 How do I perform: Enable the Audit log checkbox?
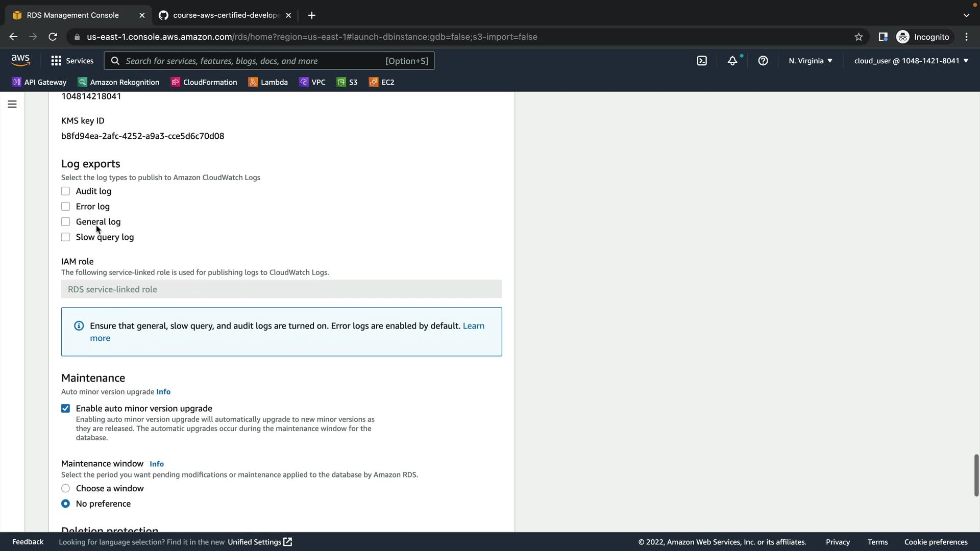[65, 191]
